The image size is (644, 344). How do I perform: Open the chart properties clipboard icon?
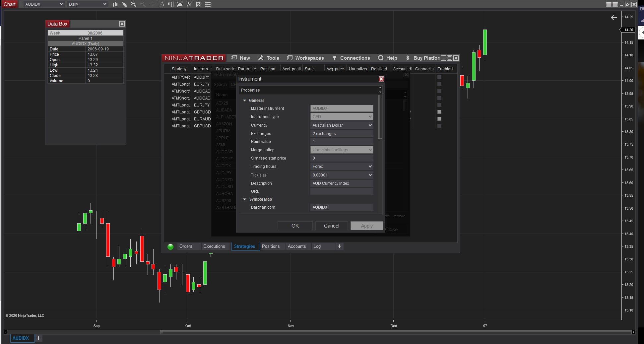(198, 4)
